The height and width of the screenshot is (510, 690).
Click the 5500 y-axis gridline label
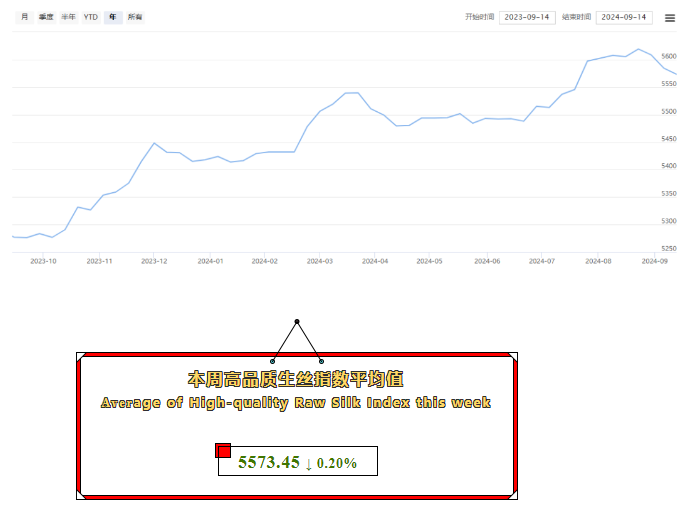(x=669, y=112)
